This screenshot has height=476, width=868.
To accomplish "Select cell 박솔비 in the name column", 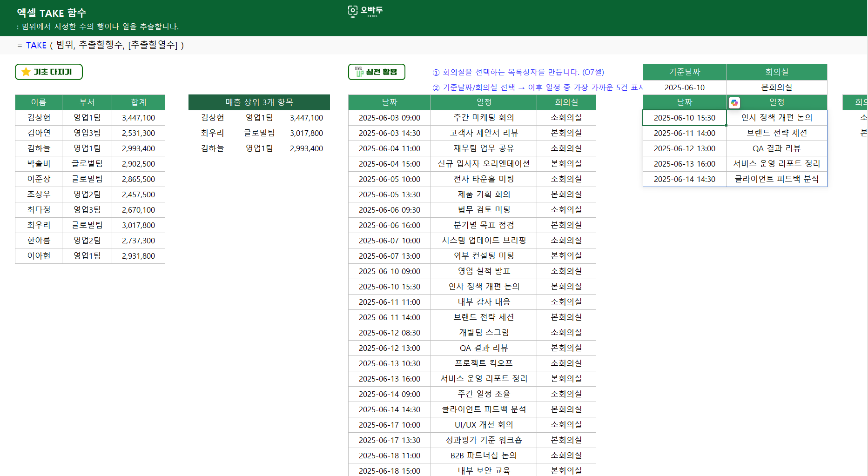I will click(39, 164).
